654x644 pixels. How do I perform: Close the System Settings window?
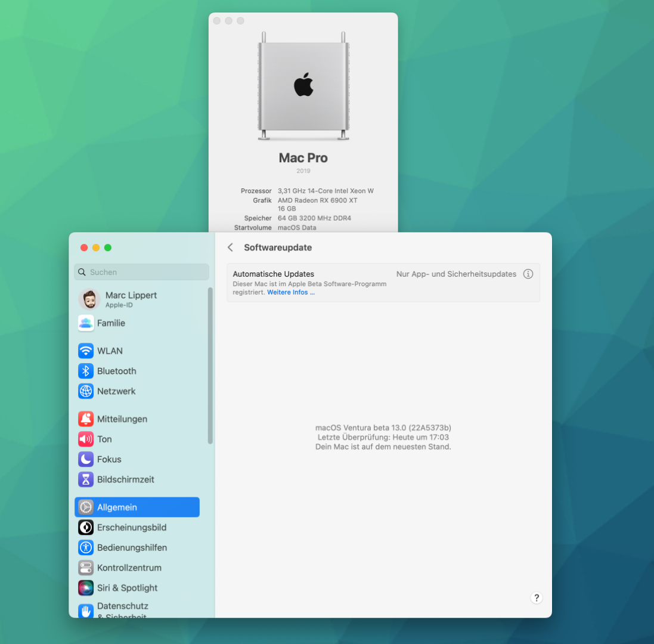pyautogui.click(x=84, y=247)
